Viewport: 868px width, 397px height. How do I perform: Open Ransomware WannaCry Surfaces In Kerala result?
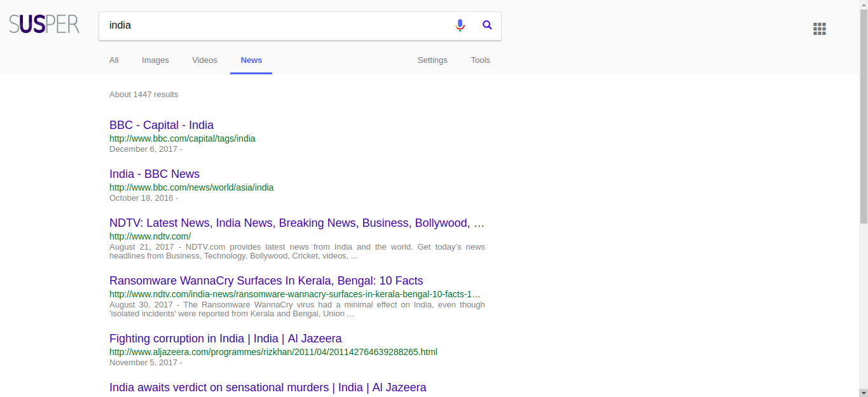pos(266,281)
